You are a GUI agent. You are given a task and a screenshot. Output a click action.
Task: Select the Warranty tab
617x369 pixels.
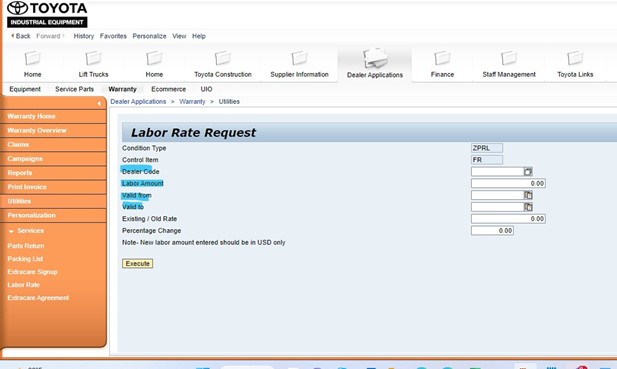tap(122, 89)
